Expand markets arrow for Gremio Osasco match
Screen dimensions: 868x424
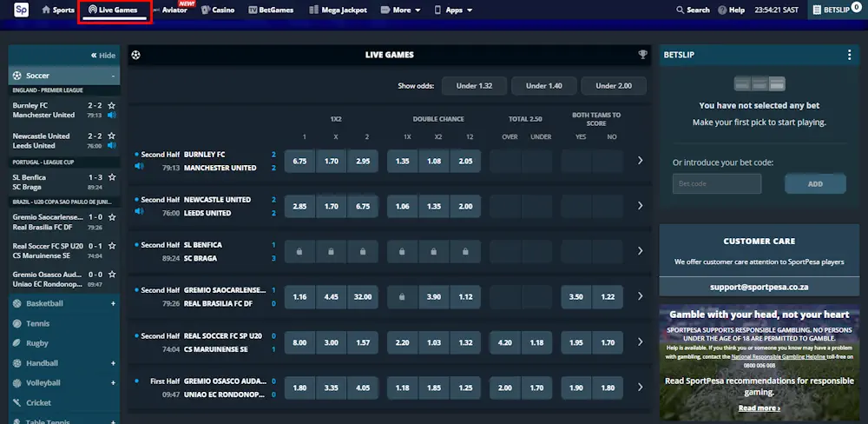(x=641, y=388)
